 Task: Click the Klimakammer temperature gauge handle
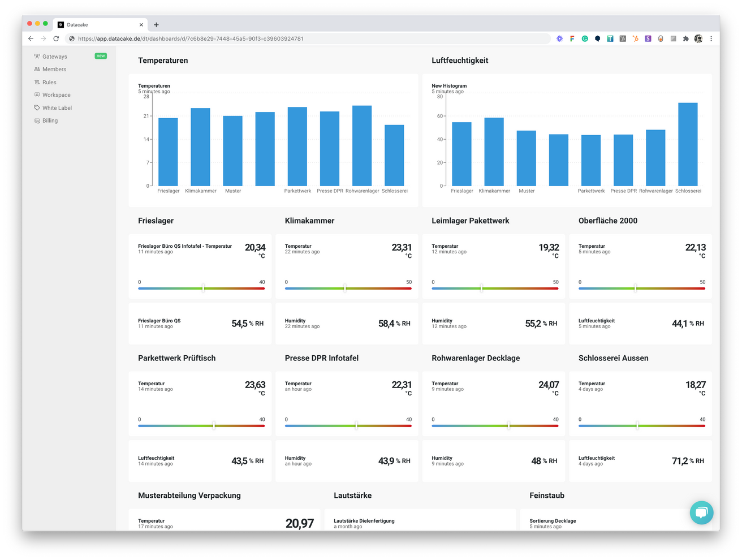click(346, 288)
